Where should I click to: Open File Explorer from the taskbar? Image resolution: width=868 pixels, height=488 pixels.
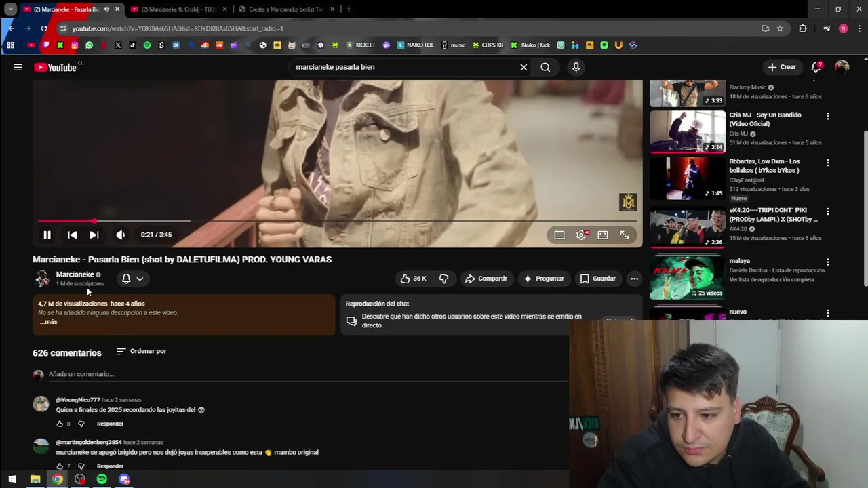35,479
